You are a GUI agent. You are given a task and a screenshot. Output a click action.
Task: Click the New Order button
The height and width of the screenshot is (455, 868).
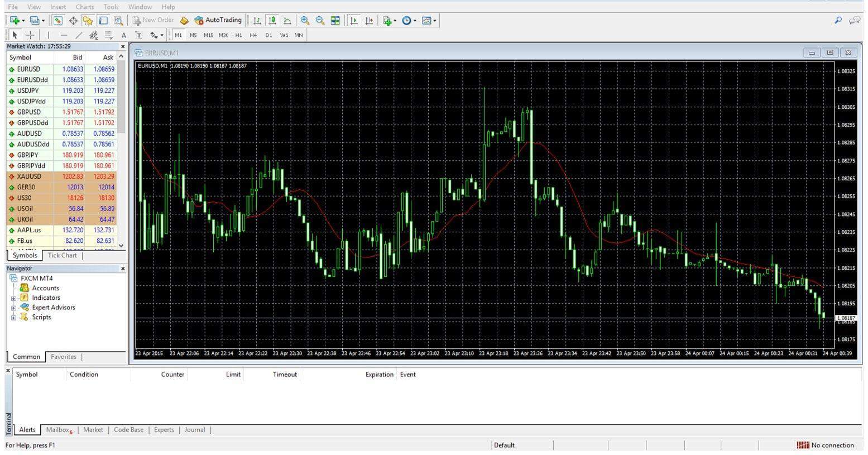pyautogui.click(x=154, y=20)
